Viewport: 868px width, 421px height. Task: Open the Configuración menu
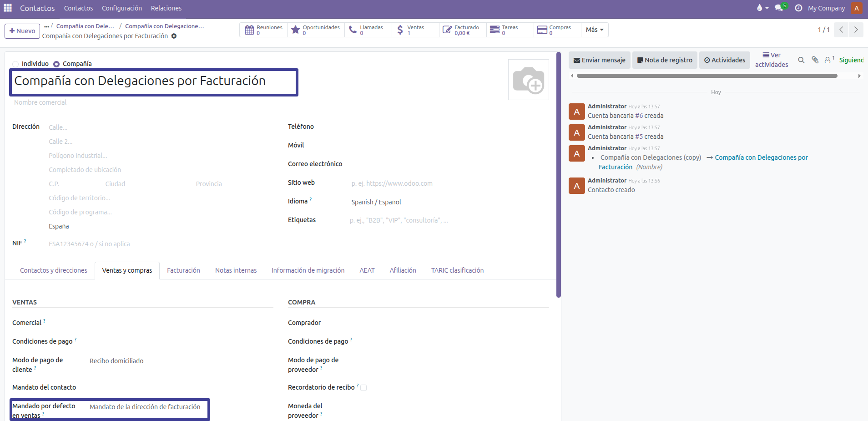(121, 8)
